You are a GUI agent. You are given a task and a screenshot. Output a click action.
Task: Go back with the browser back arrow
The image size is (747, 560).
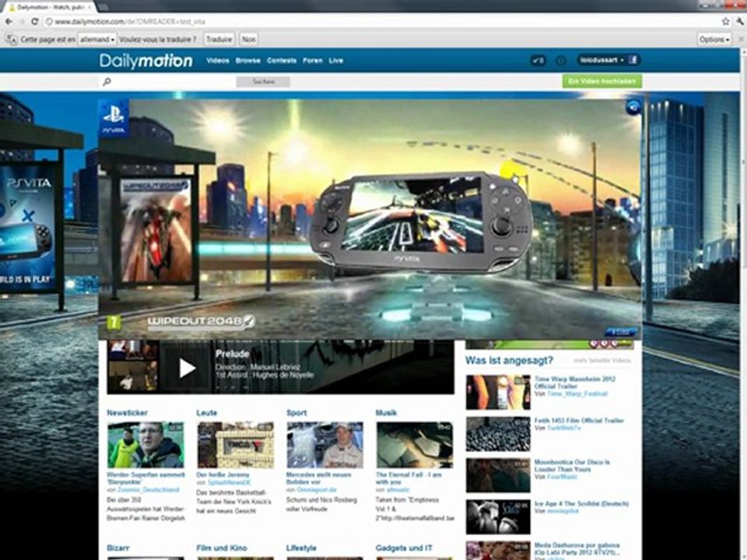[x=9, y=22]
